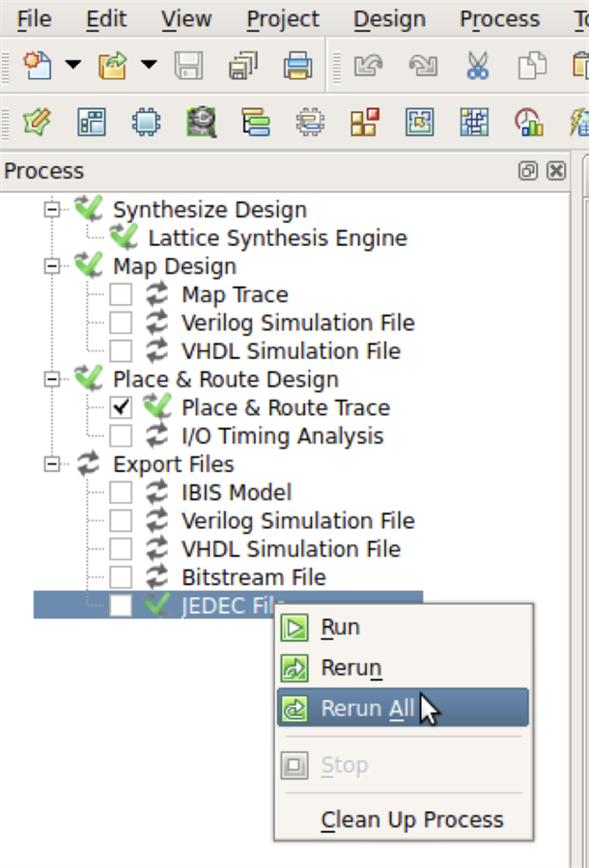Uncheck the Place & Route Trace checkbox
The width and height of the screenshot is (589, 868).
pyautogui.click(x=121, y=407)
